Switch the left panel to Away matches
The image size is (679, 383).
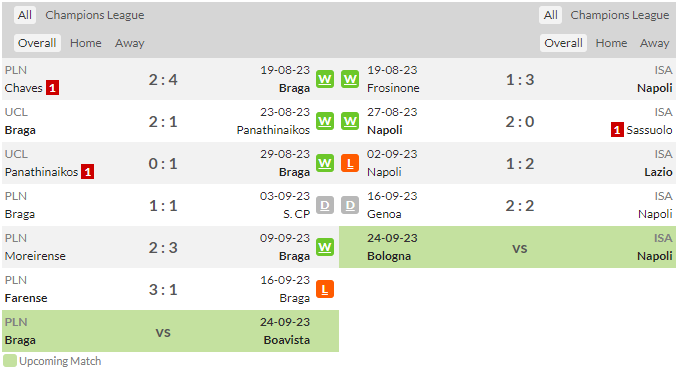tap(129, 43)
